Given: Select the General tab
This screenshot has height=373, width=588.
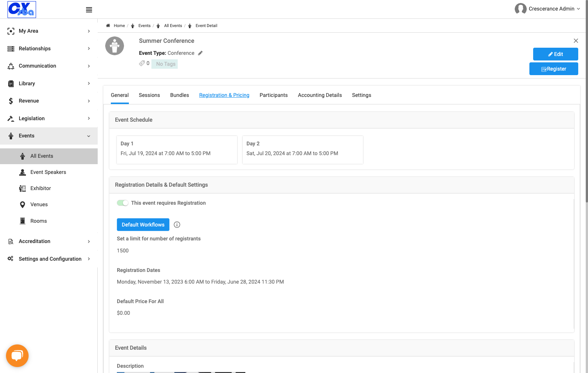Looking at the screenshot, I should coord(120,95).
